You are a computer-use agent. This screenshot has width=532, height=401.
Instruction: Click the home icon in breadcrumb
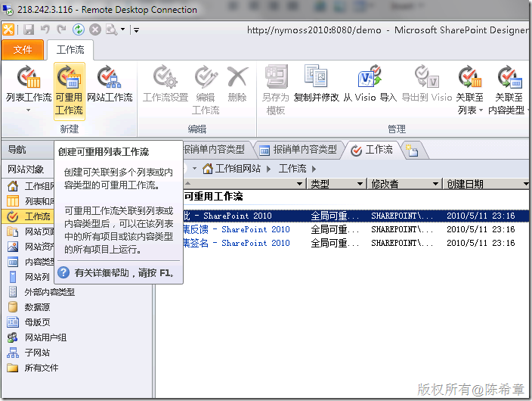[x=207, y=169]
